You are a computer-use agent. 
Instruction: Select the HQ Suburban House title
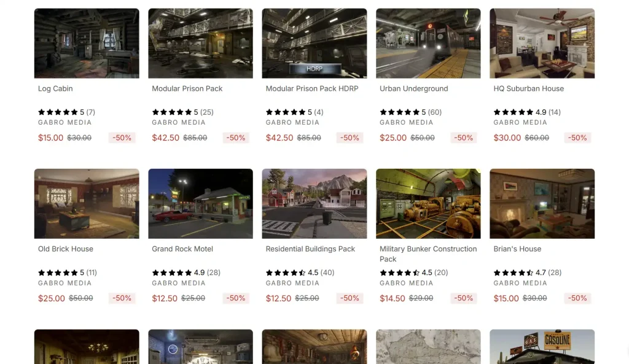(528, 88)
